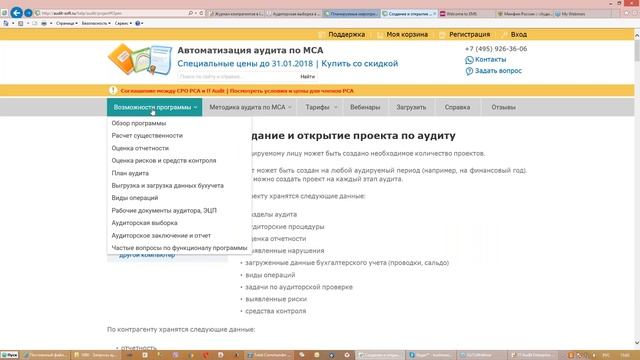The width and height of the screenshot is (640, 360).
Task: Open the 'Загрузить' menu item
Action: (411, 107)
